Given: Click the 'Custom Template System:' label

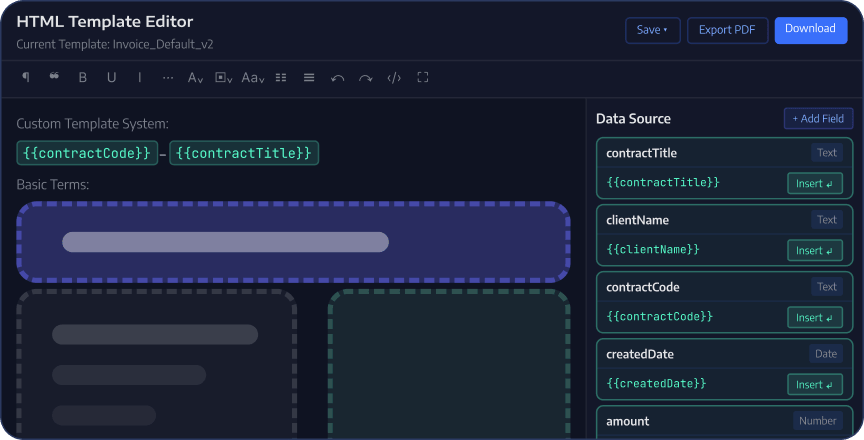Looking at the screenshot, I should click(x=93, y=124).
